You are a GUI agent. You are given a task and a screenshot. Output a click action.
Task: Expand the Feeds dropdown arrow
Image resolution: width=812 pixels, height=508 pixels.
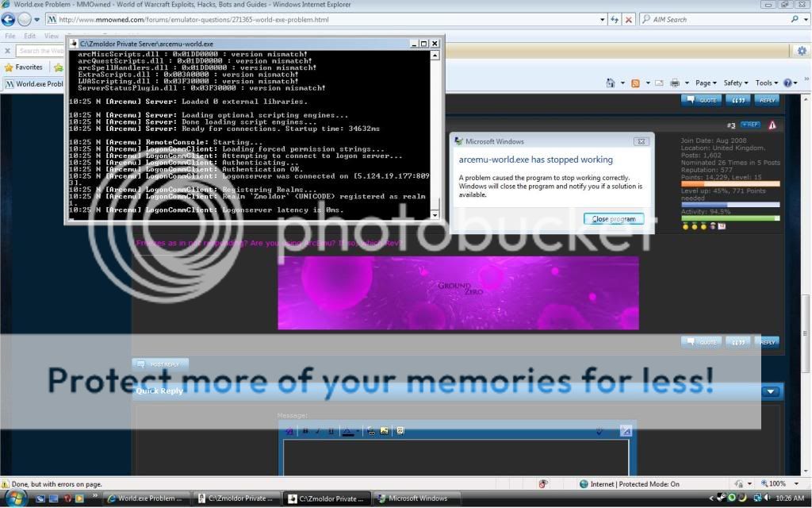point(647,83)
